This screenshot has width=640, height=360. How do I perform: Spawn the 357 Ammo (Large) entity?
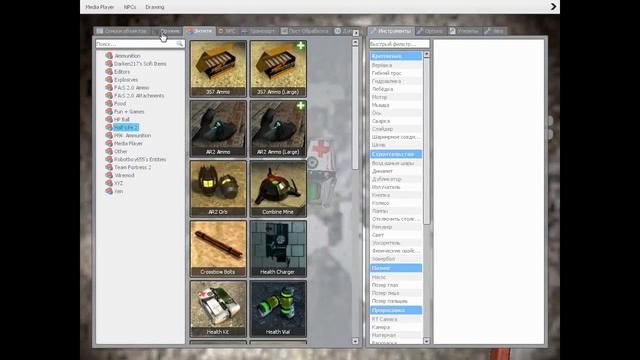[278, 69]
